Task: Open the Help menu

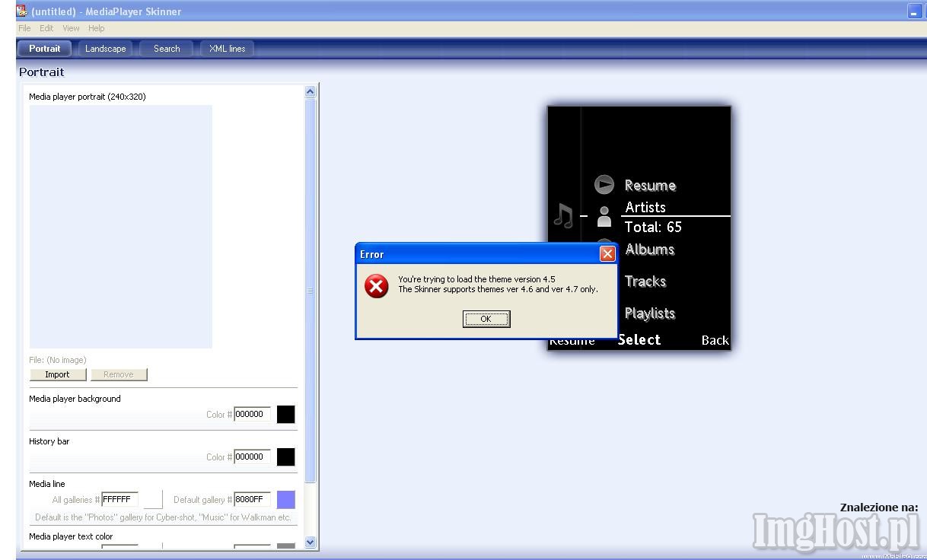Action: tap(96, 28)
